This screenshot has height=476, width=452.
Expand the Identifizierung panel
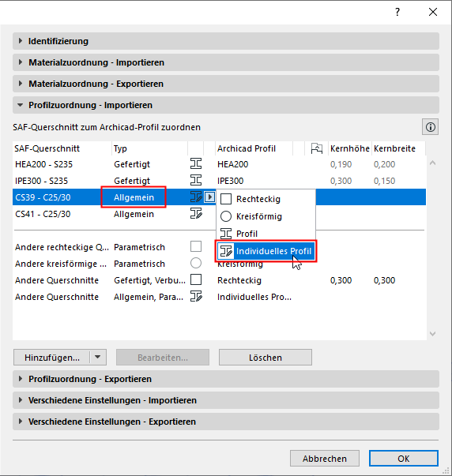coord(226,41)
